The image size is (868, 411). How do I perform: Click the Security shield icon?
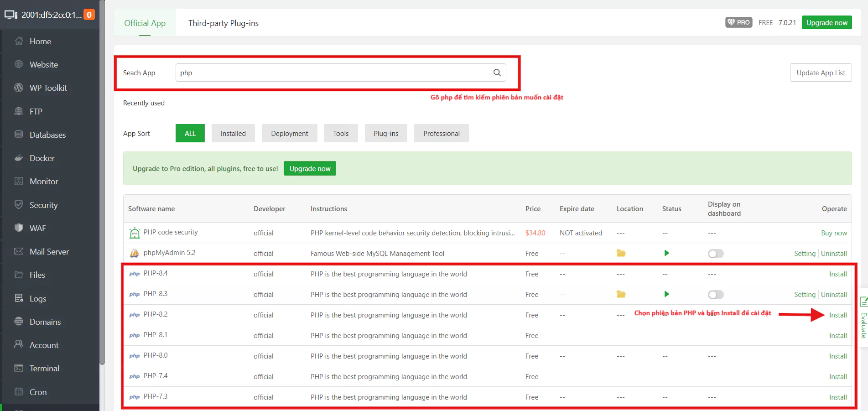pyautogui.click(x=19, y=205)
